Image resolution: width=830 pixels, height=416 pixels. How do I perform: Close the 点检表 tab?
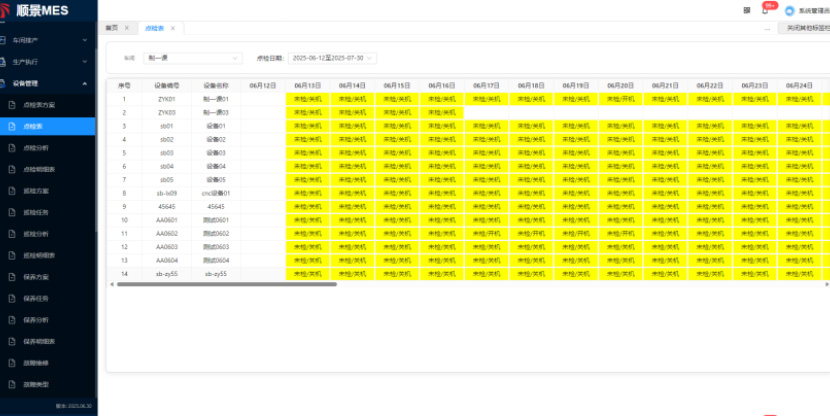(173, 28)
